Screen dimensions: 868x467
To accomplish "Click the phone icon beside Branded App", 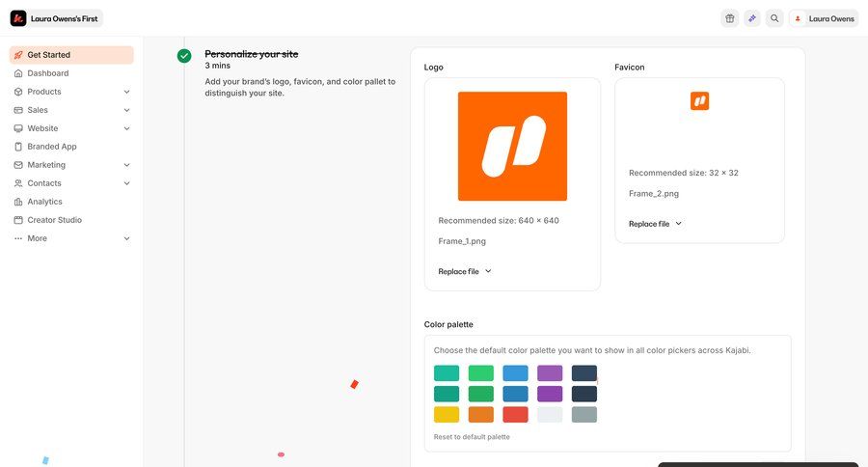I will click(x=18, y=147).
